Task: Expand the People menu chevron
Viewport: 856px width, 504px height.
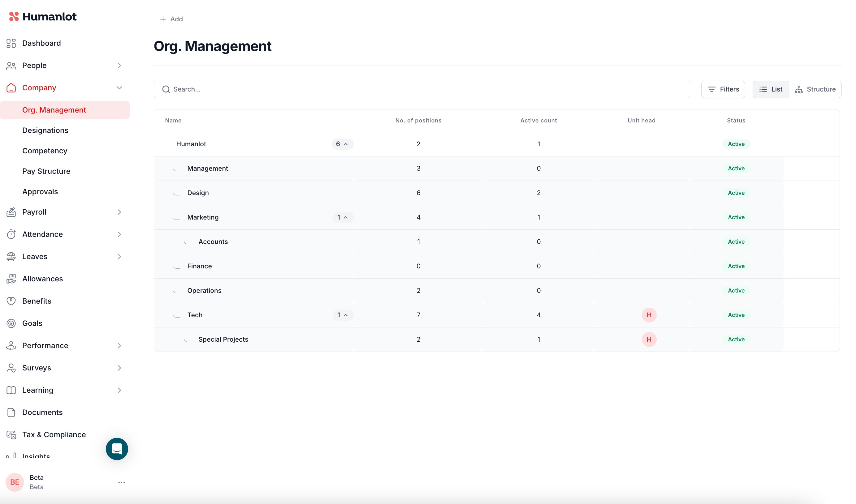Action: [x=119, y=66]
